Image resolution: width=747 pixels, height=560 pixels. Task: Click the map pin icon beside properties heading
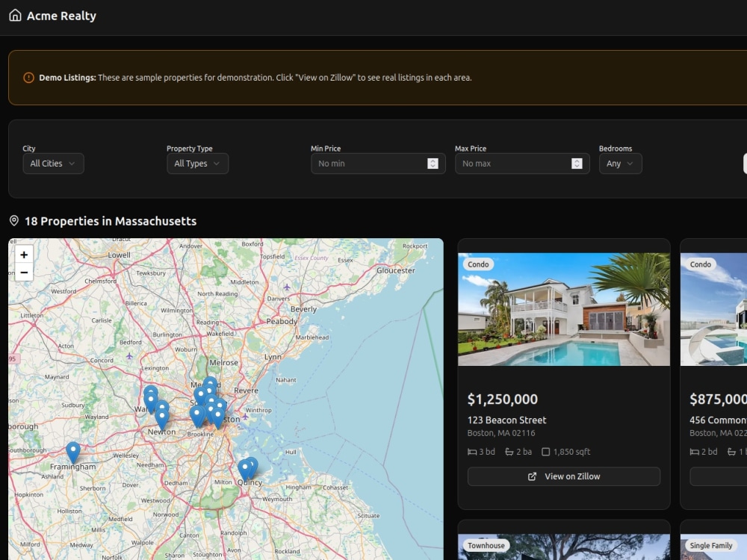pos(14,220)
